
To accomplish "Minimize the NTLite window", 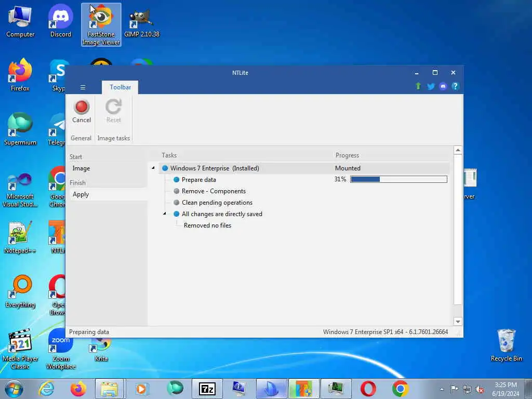I will pyautogui.click(x=417, y=73).
